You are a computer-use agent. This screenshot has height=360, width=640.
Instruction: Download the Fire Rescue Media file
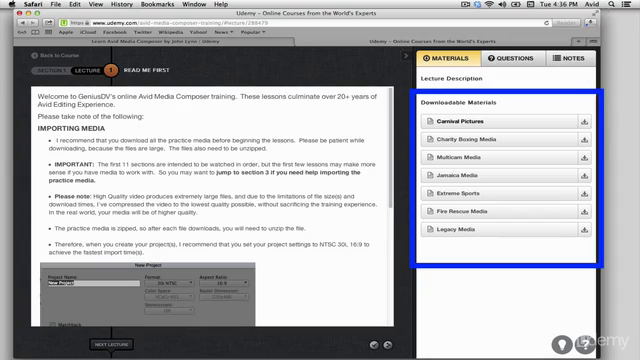(x=584, y=211)
